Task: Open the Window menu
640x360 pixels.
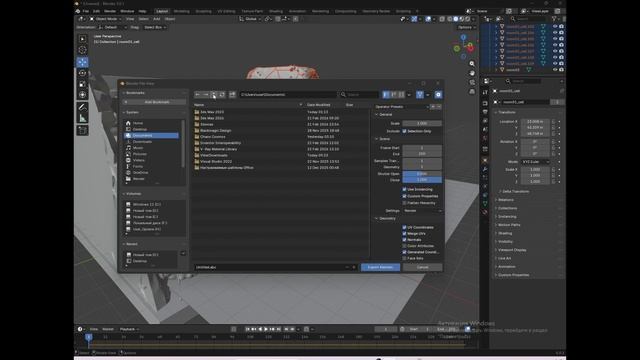Action: [x=127, y=11]
